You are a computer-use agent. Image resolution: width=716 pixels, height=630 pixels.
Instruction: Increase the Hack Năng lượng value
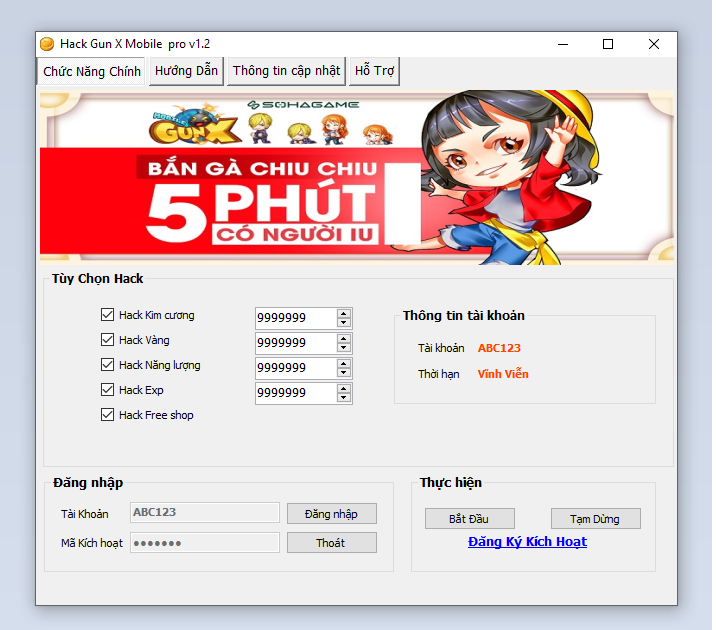[344, 363]
